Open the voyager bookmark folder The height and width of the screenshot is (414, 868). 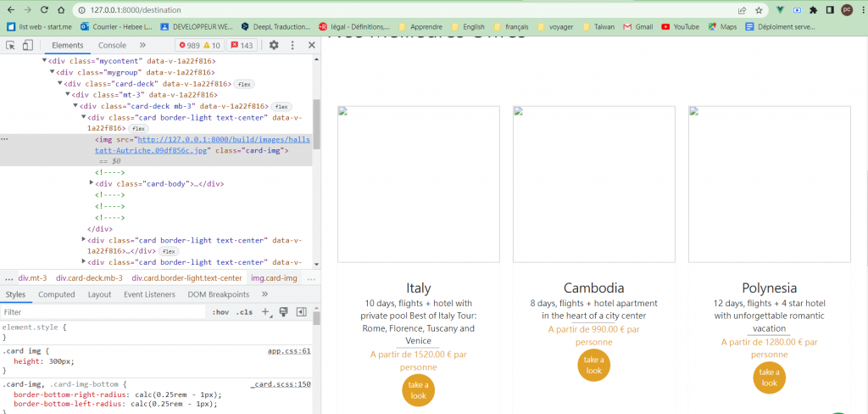coord(556,26)
